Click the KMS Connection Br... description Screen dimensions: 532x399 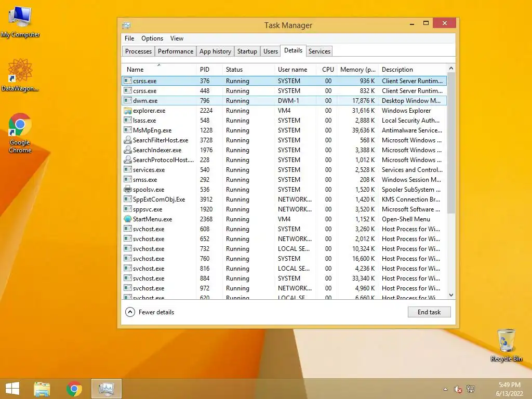coord(411,199)
